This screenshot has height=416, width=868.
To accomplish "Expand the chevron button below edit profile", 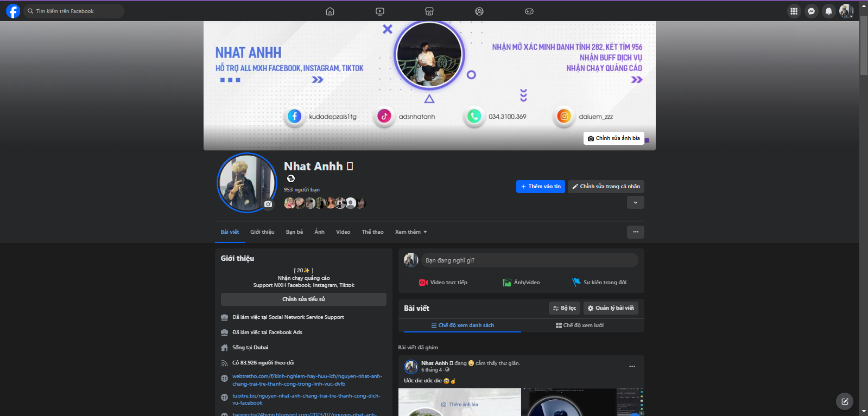I will point(636,202).
